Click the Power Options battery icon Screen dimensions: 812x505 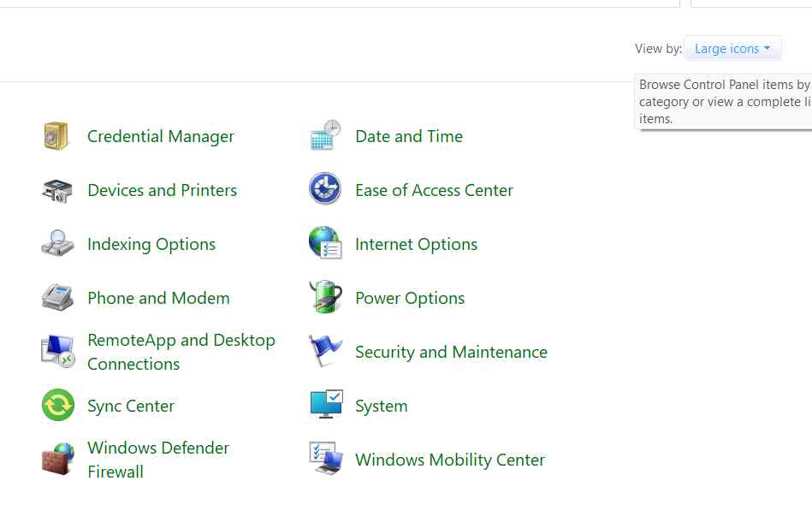point(325,297)
